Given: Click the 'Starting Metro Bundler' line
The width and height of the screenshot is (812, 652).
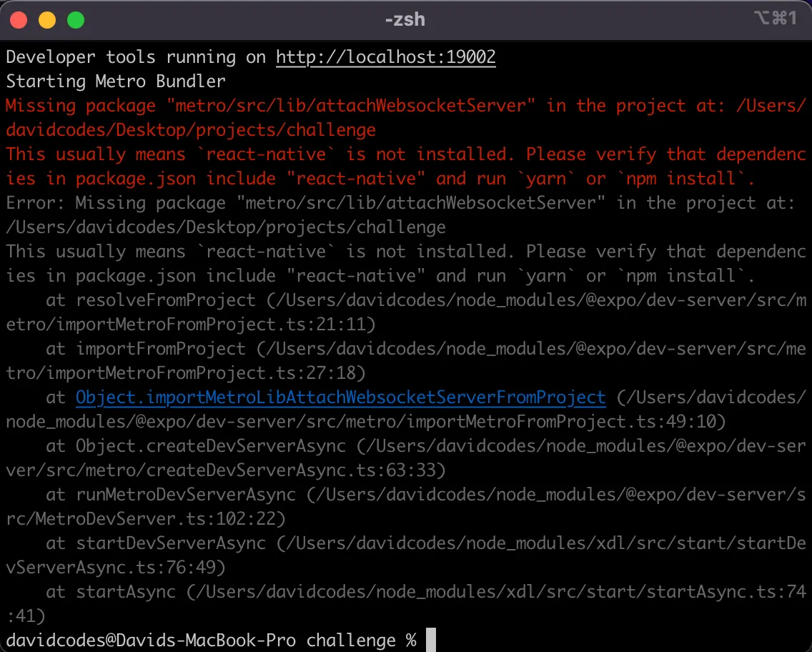Looking at the screenshot, I should tap(116, 81).
